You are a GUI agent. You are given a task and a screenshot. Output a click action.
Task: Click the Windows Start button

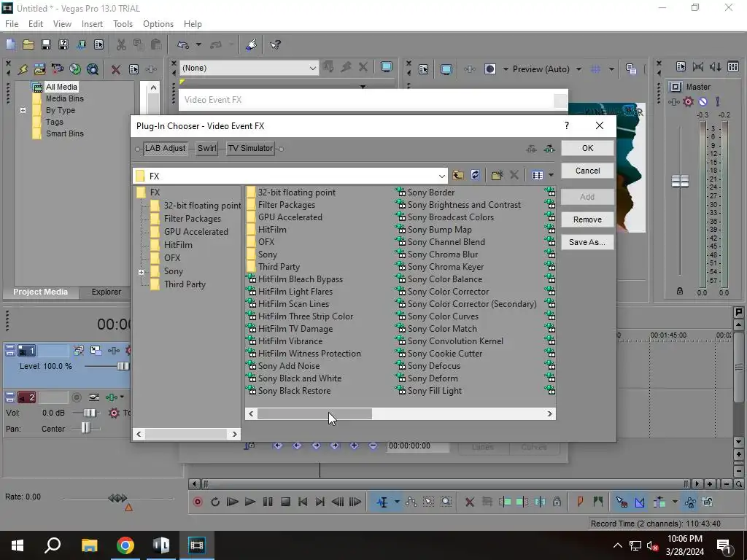coord(18,545)
